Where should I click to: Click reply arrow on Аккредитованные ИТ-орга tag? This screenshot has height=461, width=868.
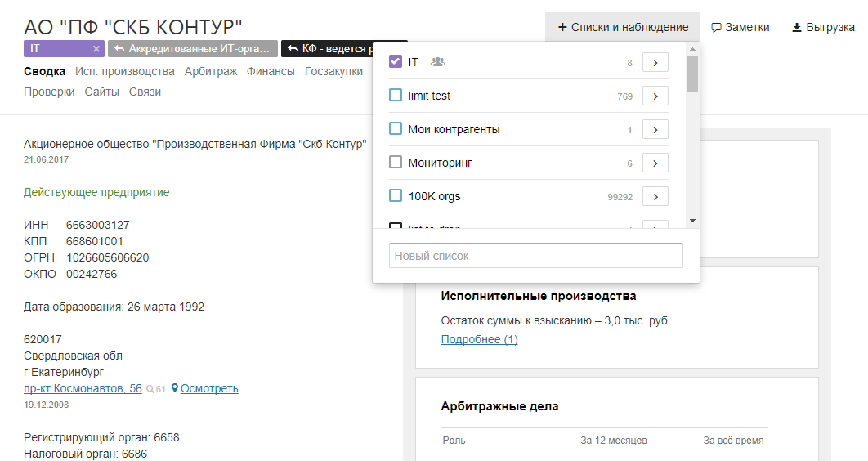(119, 49)
